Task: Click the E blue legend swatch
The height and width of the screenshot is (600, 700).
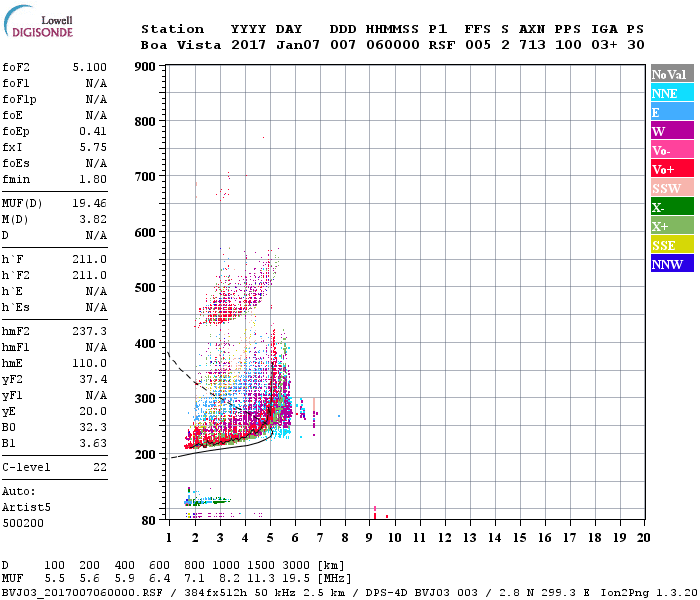Action: [x=672, y=112]
